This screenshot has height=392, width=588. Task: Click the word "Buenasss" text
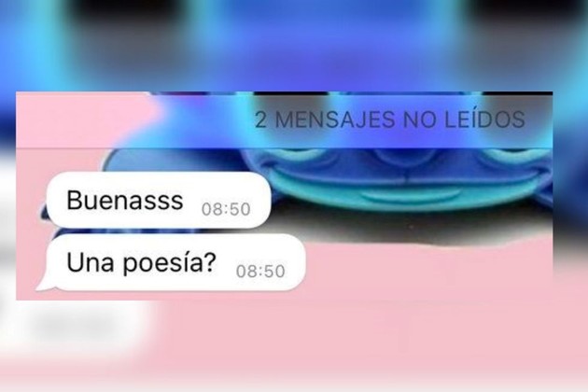click(x=125, y=200)
